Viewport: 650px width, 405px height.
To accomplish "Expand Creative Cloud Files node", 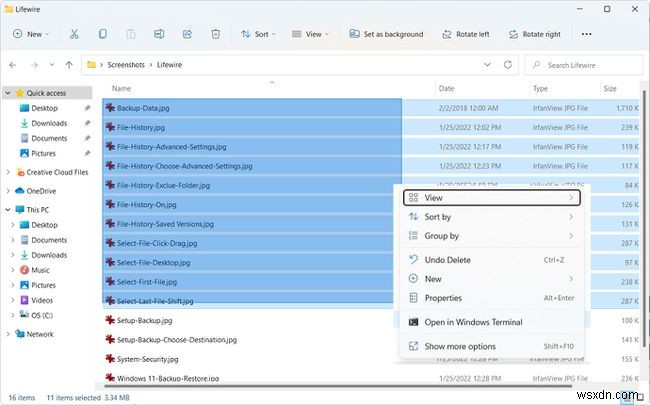I will pyautogui.click(x=8, y=172).
